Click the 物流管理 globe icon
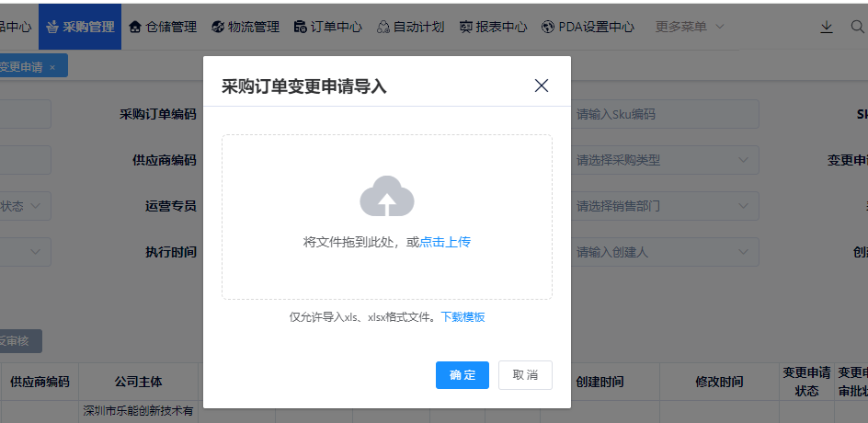Viewport: 868px width, 423px height. pos(218,27)
